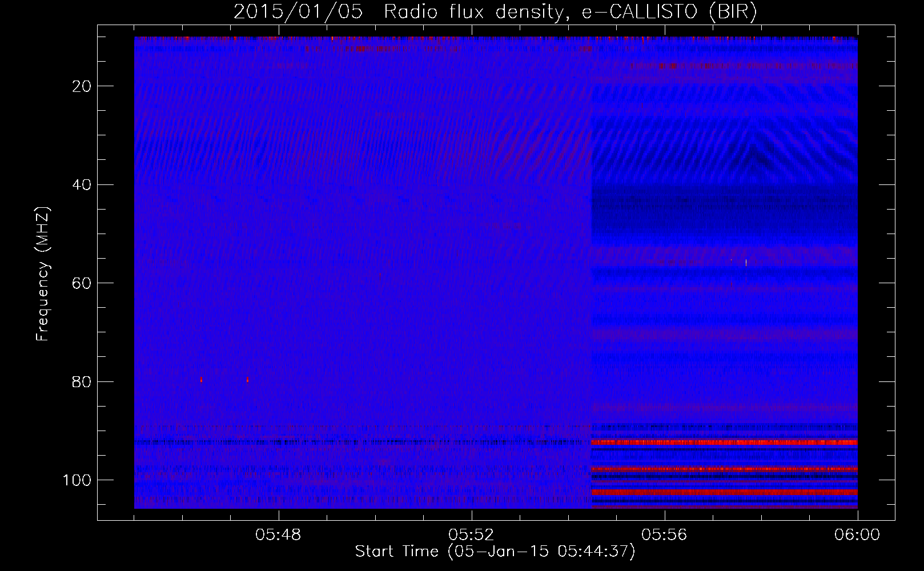
Task: Click the y-axis tick label '80'
Action: click(x=82, y=382)
